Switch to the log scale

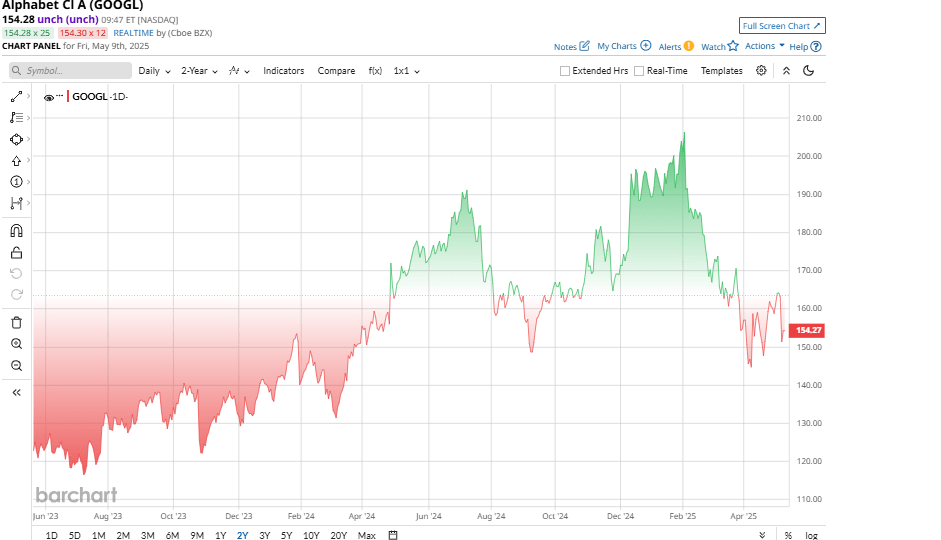click(811, 535)
